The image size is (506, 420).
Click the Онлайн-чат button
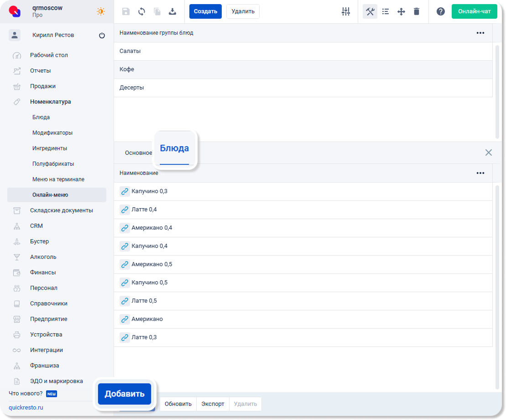click(x=474, y=11)
